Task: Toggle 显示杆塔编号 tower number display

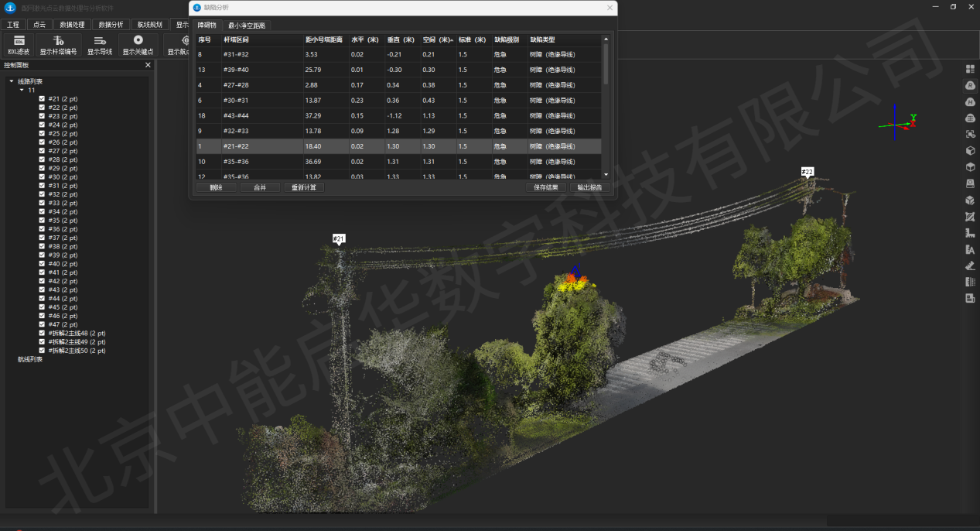Action: coord(59,44)
